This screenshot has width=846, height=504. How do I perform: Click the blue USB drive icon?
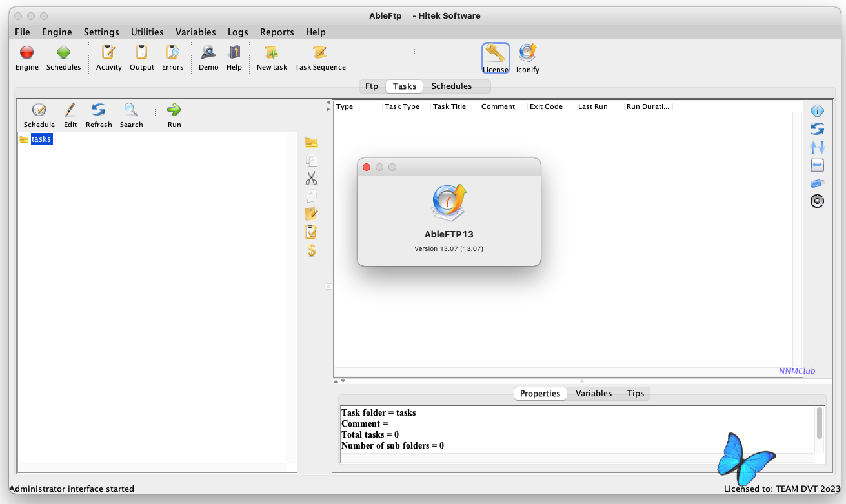tap(817, 184)
